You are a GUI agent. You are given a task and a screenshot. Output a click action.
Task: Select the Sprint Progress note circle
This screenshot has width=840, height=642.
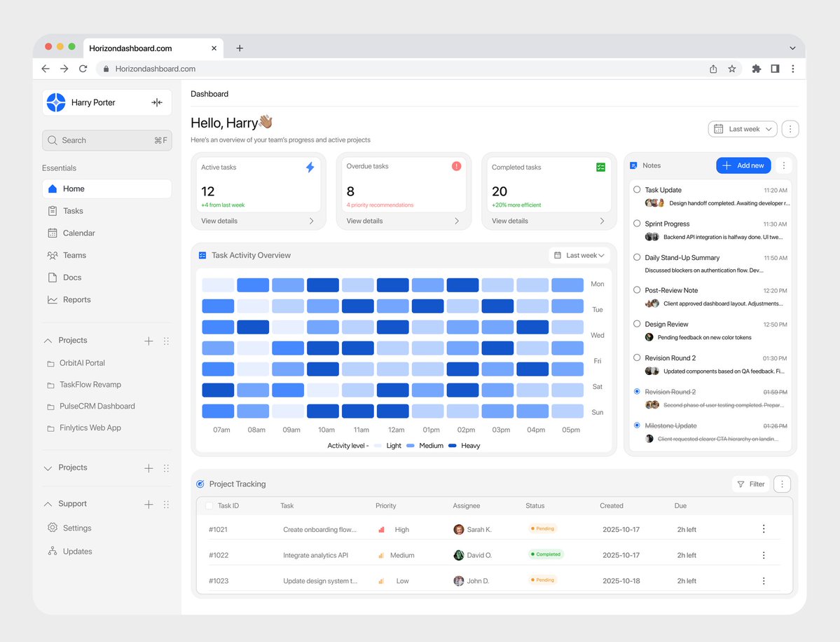636,224
